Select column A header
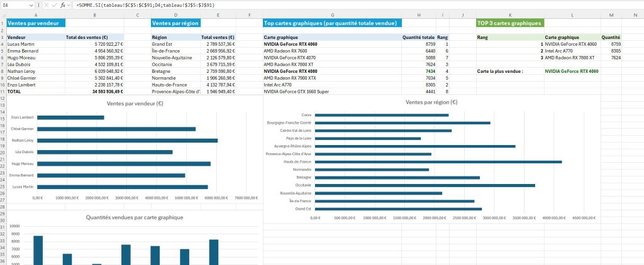Viewport: 644px width, 265px height. coord(36,15)
